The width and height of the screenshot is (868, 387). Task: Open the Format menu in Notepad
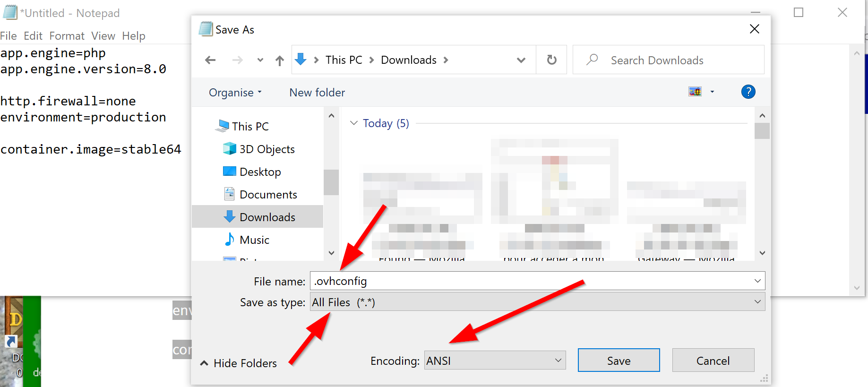coord(67,36)
